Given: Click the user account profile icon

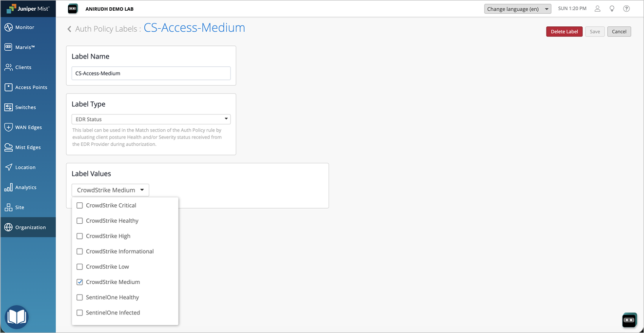Looking at the screenshot, I should 597,9.
